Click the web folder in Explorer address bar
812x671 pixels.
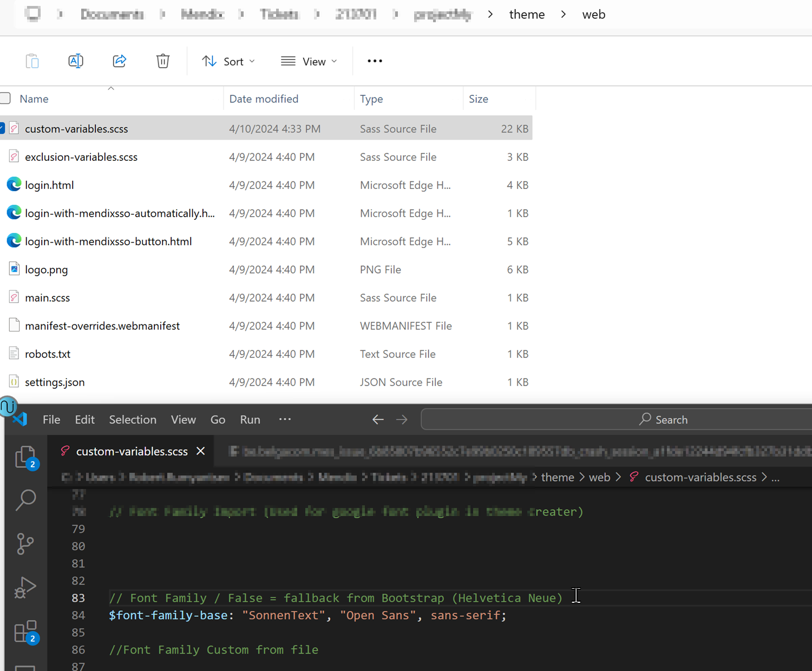pos(594,15)
